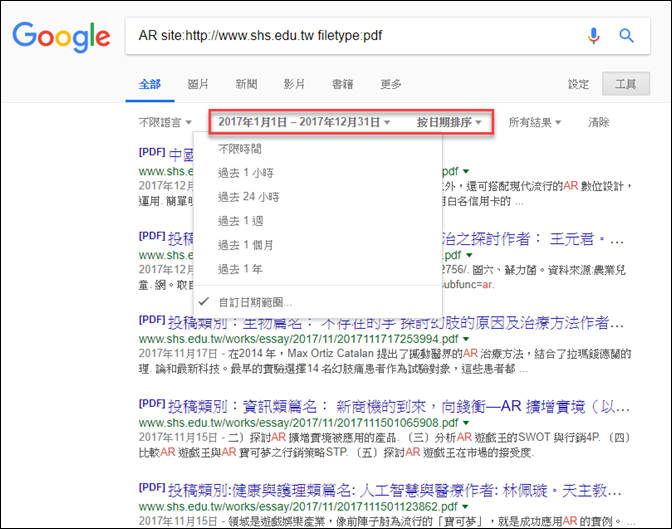Click snippet text about AR 遊戲王 SWOT
This screenshot has width=672, height=529.
coord(385,445)
